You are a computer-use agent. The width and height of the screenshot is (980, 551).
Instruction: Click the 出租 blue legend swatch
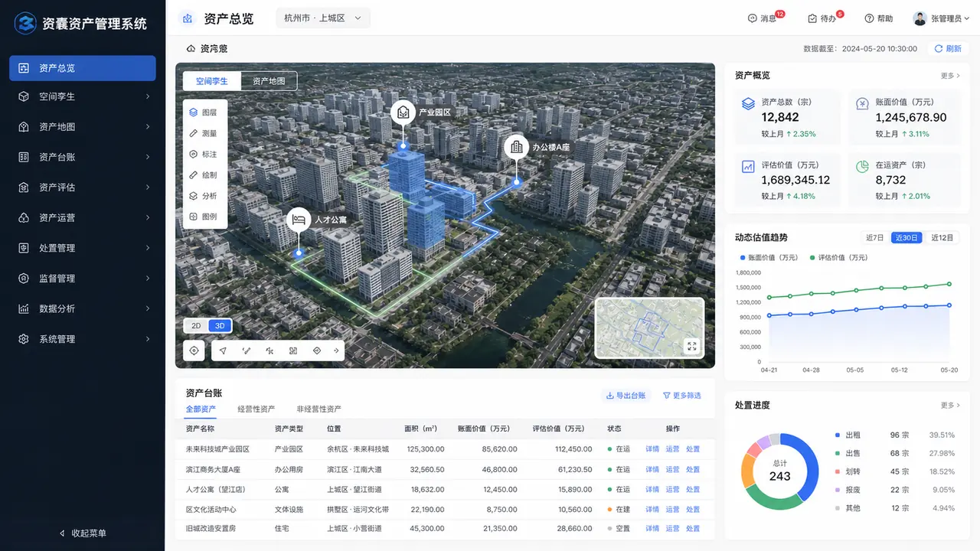[x=838, y=435]
